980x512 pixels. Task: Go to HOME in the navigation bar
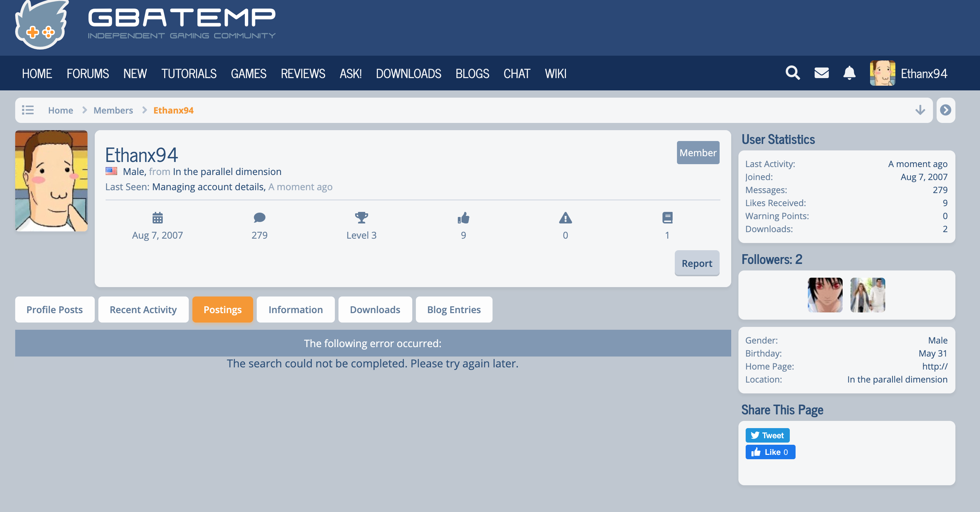click(x=37, y=73)
